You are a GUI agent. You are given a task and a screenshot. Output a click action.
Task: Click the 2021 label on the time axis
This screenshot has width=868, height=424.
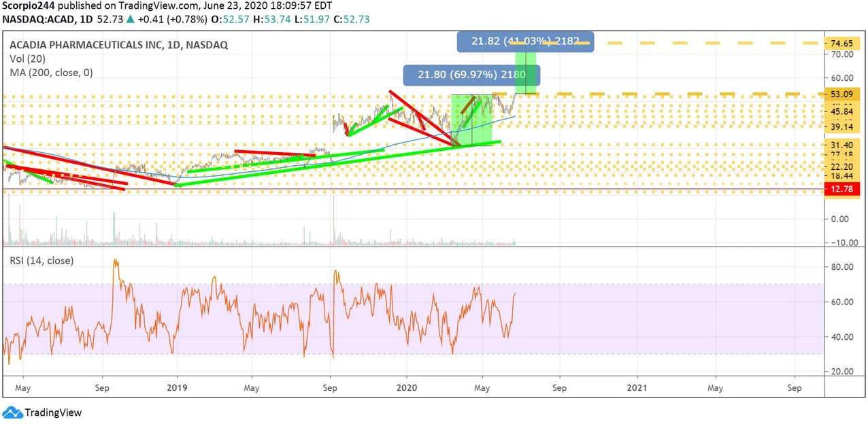coord(637,388)
